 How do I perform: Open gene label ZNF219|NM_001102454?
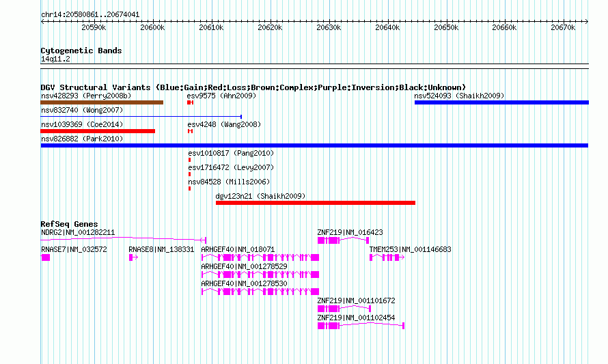[x=356, y=318]
